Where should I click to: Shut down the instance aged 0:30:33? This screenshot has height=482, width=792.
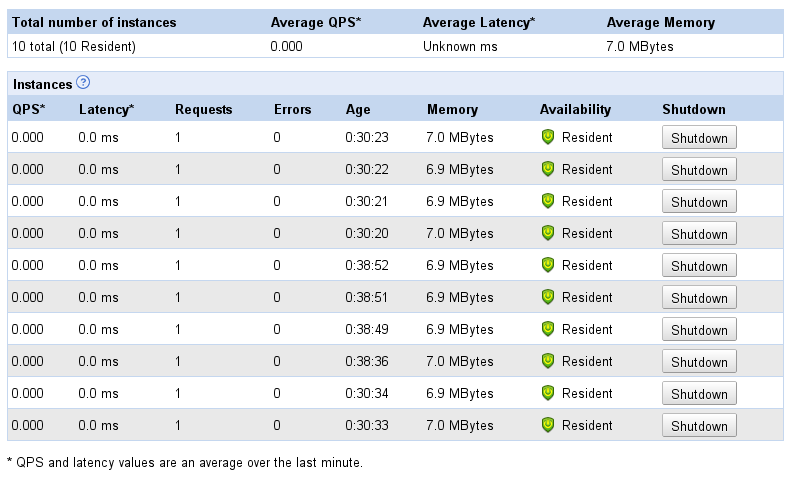(699, 426)
